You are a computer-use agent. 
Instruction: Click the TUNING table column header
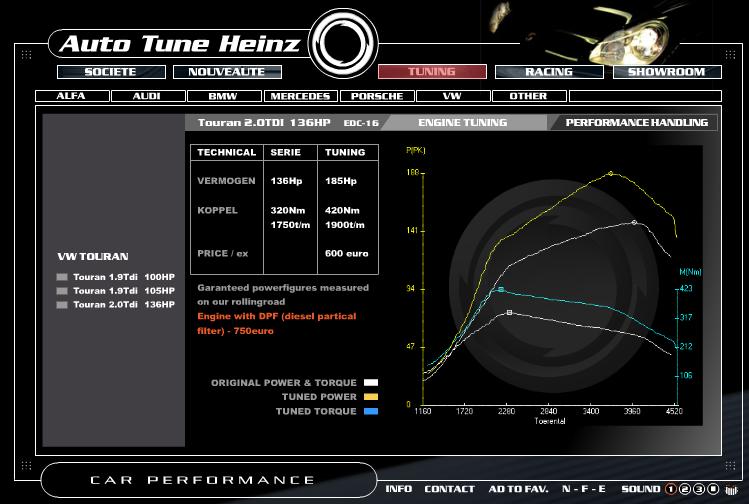345,152
